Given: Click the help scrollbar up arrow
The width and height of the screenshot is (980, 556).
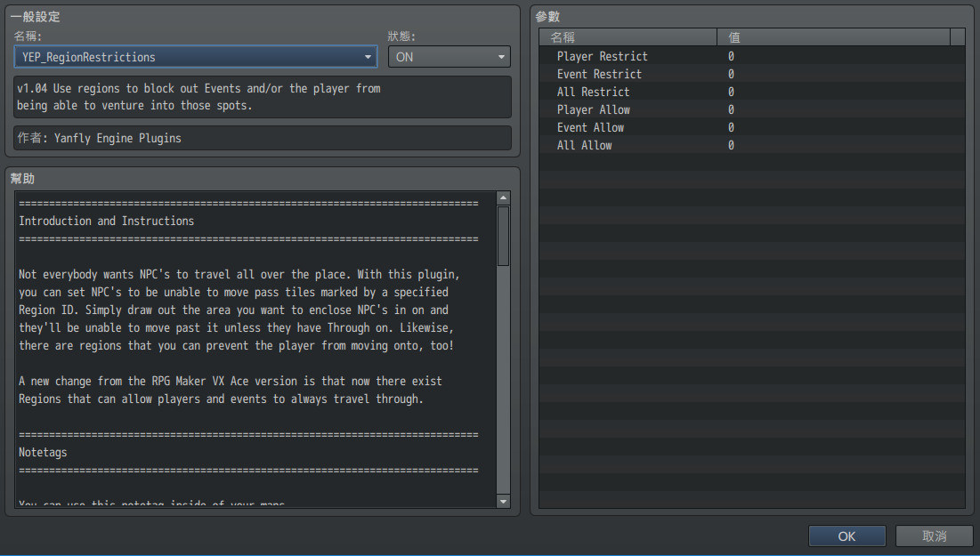Looking at the screenshot, I should click(503, 197).
